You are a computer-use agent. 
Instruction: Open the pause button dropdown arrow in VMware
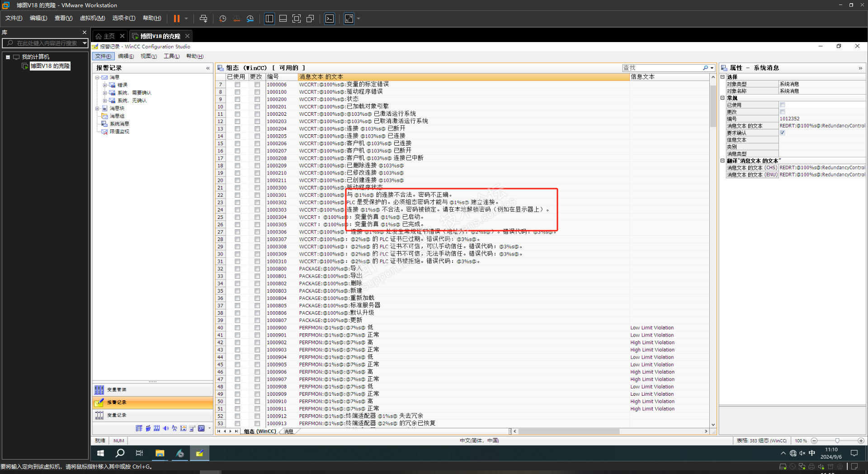186,19
